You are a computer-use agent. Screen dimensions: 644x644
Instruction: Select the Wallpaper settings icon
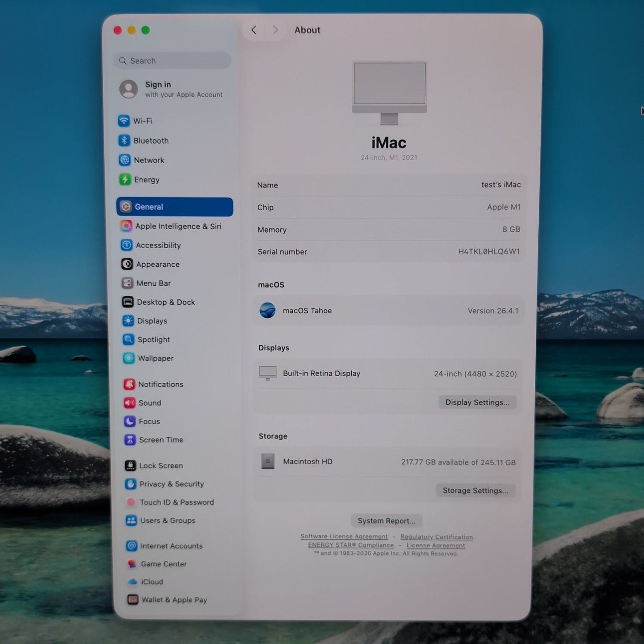point(129,358)
